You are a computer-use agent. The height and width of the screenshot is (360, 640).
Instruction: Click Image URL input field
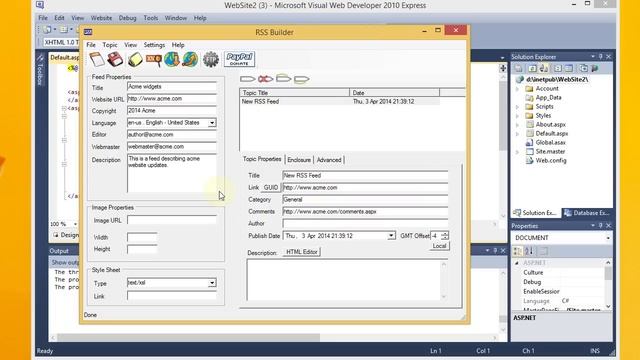click(172, 220)
